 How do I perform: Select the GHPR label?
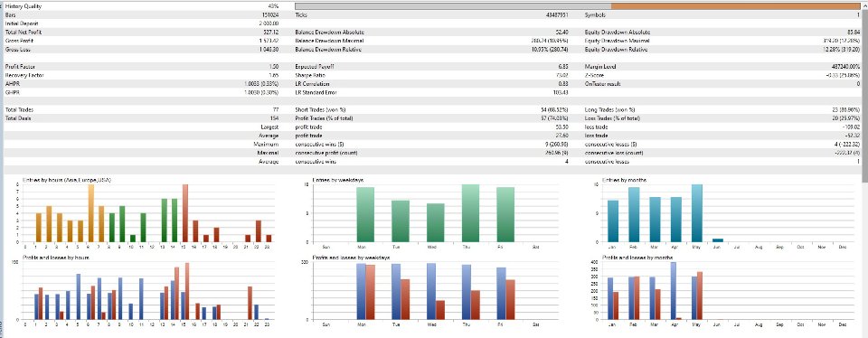click(12, 92)
